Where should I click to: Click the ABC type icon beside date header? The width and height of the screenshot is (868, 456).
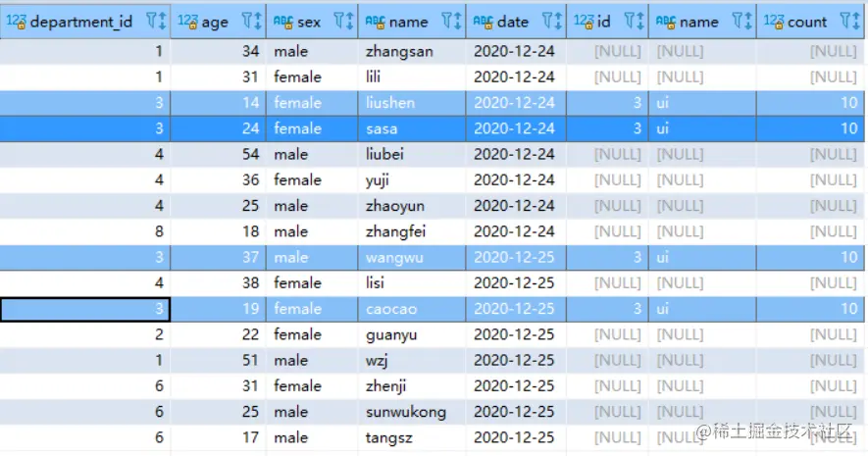483,23
